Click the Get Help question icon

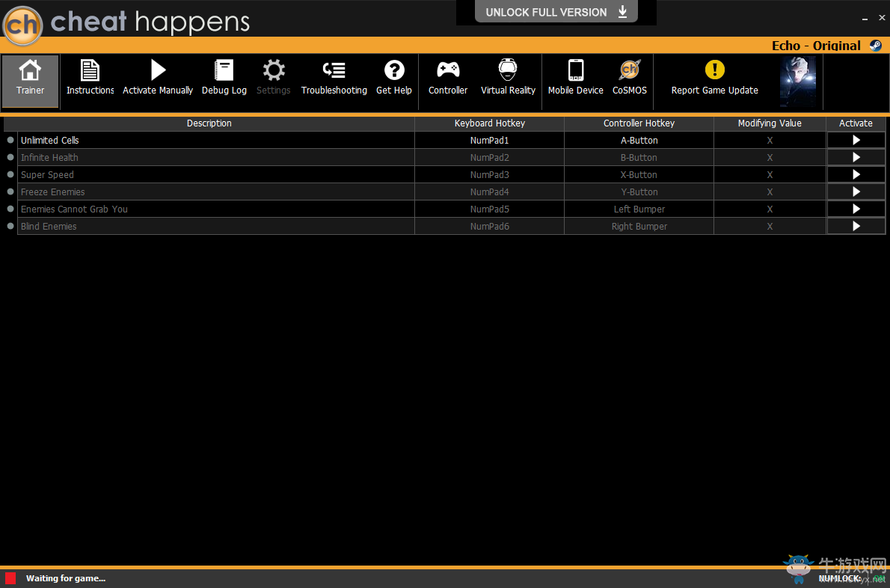tap(394, 70)
